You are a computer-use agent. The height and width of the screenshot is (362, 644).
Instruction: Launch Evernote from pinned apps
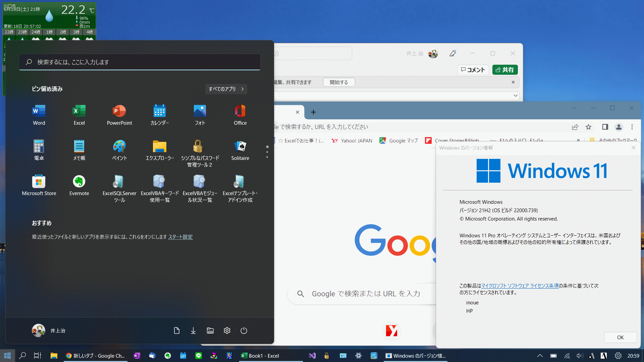79,185
